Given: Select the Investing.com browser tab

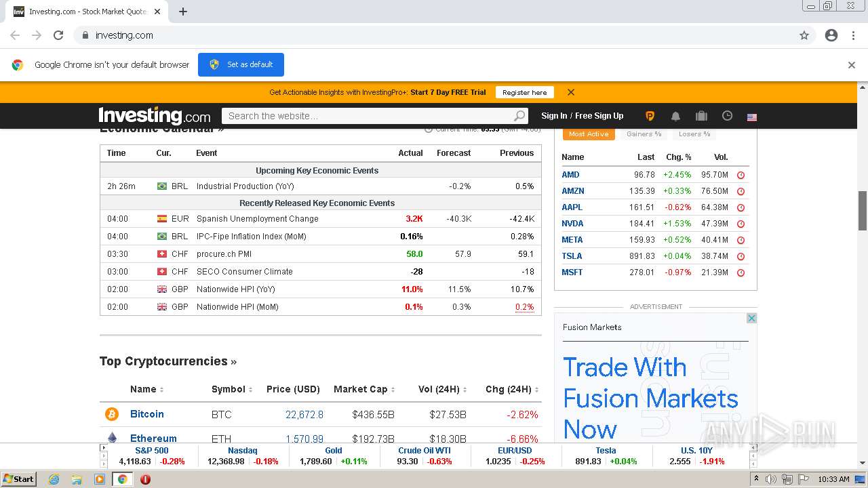Looking at the screenshot, I should click(87, 12).
